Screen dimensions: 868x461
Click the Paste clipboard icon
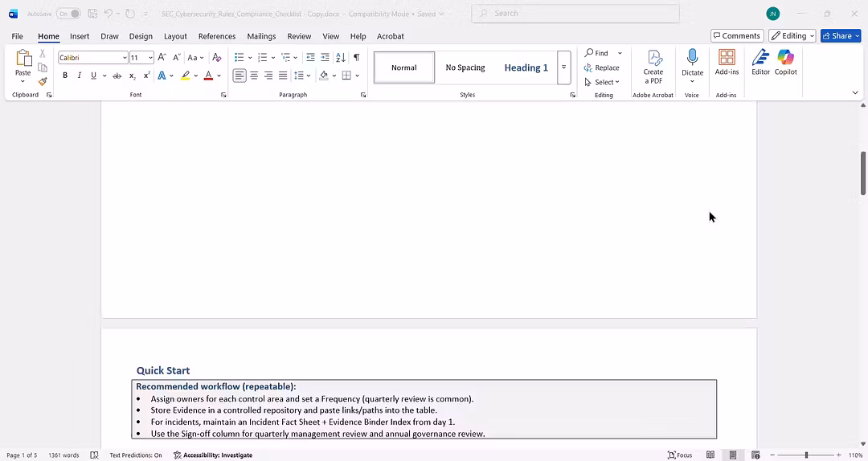(x=23, y=58)
